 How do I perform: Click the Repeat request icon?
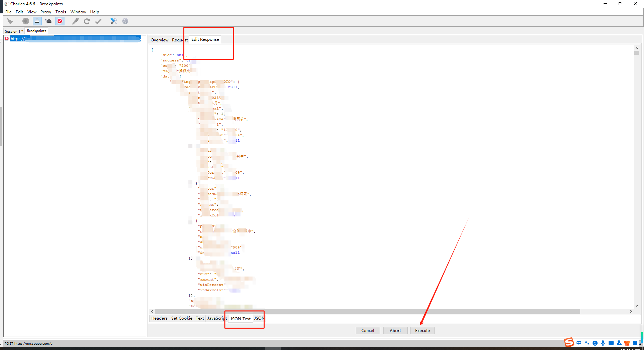click(x=87, y=21)
